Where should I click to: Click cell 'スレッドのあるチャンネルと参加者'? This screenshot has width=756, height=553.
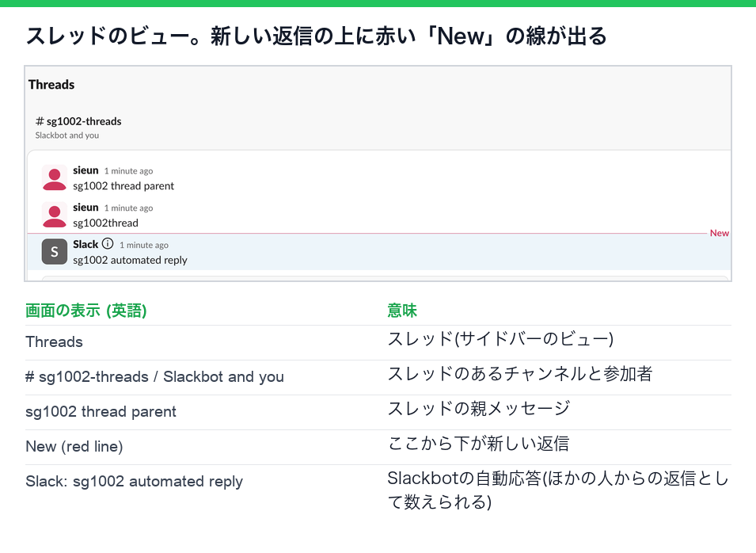coord(520,374)
